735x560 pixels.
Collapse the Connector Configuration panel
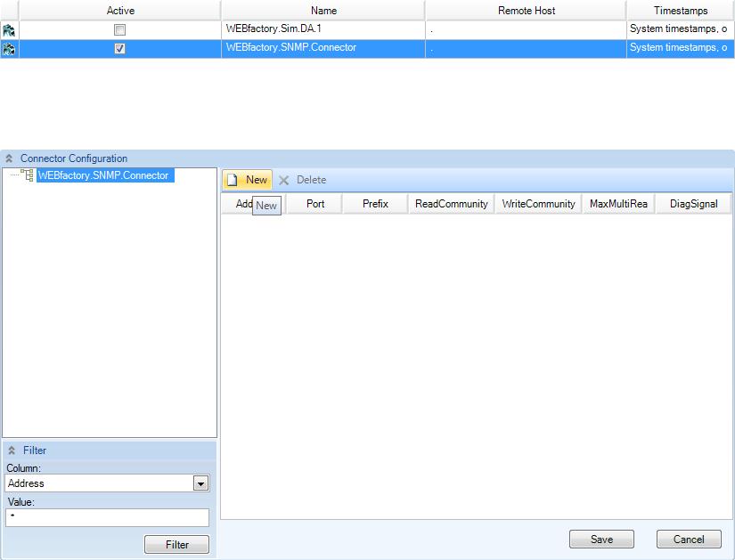pyautogui.click(x=10, y=158)
